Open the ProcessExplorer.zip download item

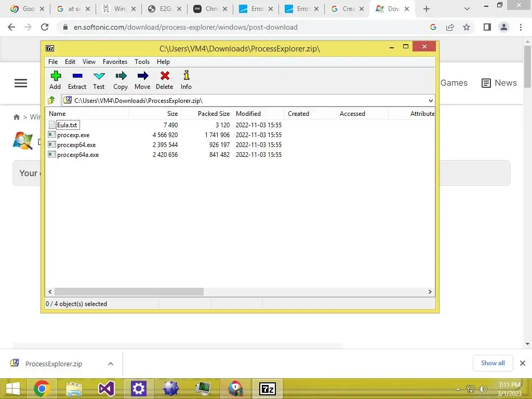54,364
